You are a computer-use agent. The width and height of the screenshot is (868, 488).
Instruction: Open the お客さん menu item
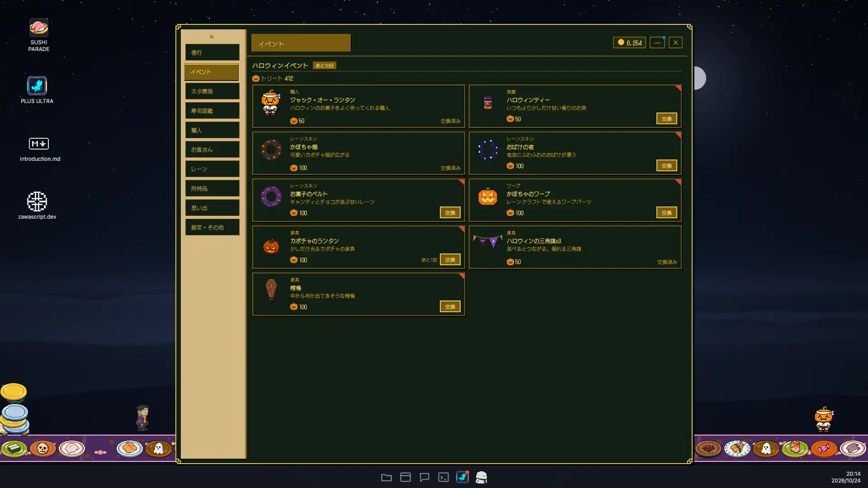pos(212,150)
